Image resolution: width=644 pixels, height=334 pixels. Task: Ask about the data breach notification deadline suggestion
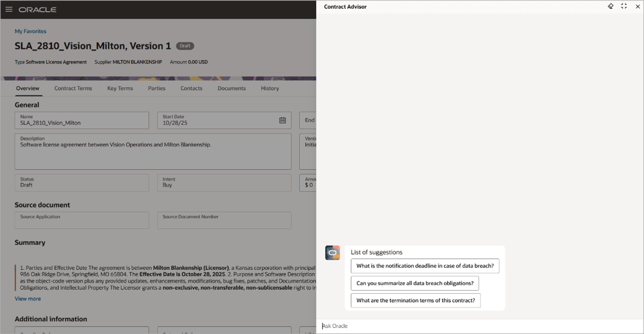coord(425,265)
